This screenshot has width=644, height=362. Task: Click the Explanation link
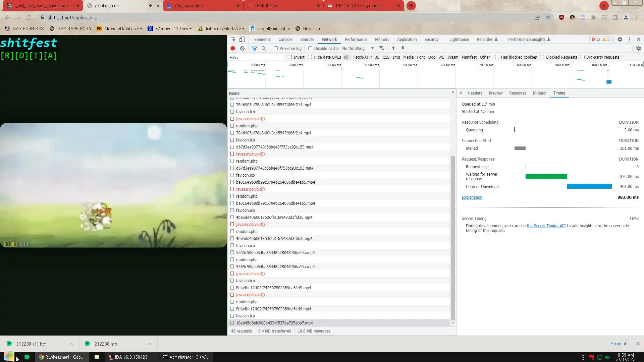click(472, 197)
